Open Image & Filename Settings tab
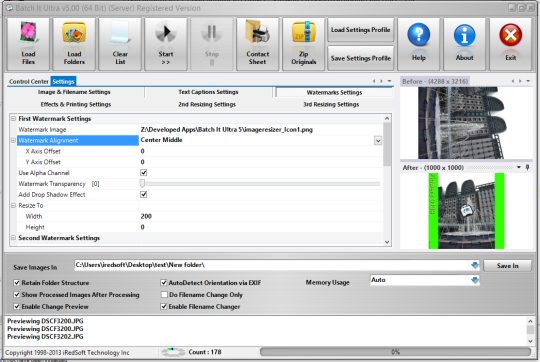540x362 pixels. (74, 92)
